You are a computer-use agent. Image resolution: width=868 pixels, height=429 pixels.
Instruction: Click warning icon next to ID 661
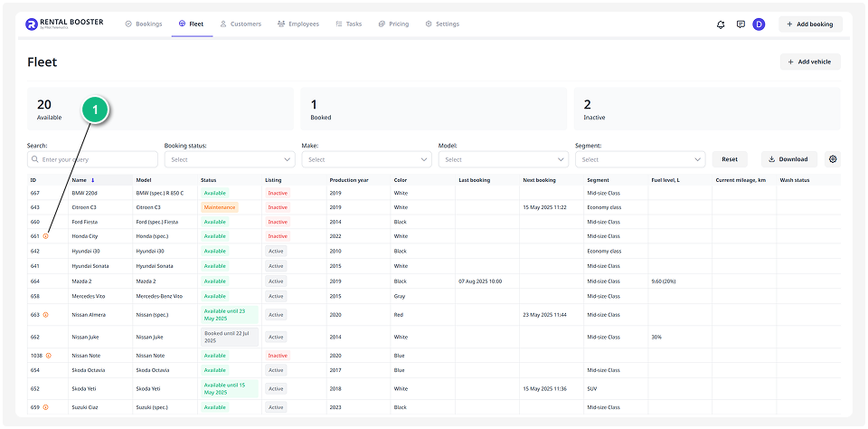coord(45,236)
